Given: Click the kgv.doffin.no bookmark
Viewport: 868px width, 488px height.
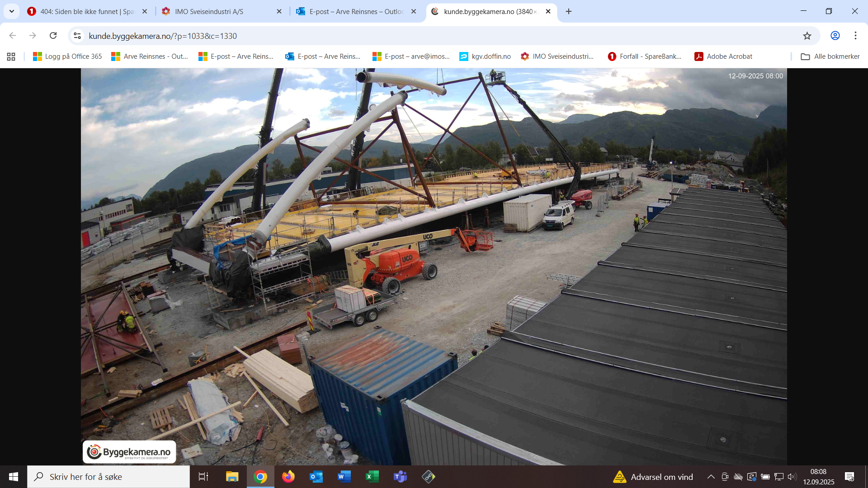Looking at the screenshot, I should click(485, 56).
